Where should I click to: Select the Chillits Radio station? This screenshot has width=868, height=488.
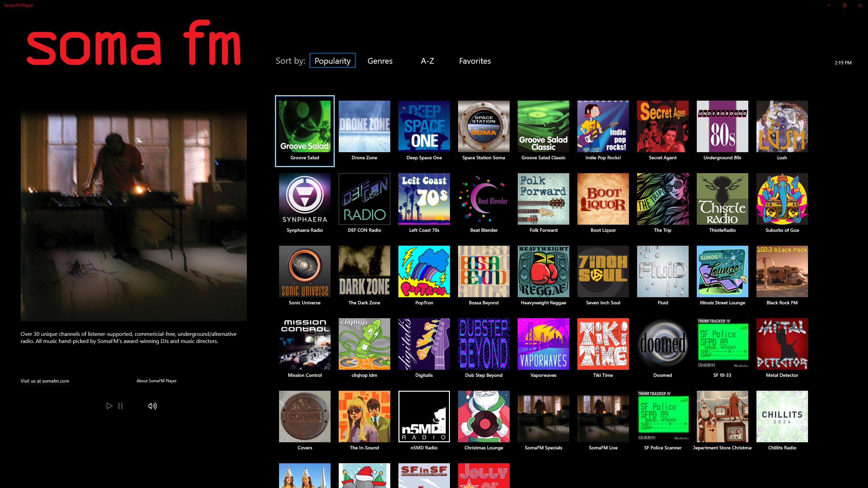pyautogui.click(x=782, y=416)
